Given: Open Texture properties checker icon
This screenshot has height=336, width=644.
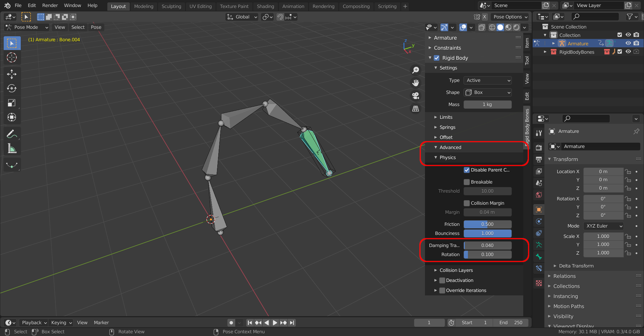Looking at the screenshot, I should [x=539, y=283].
